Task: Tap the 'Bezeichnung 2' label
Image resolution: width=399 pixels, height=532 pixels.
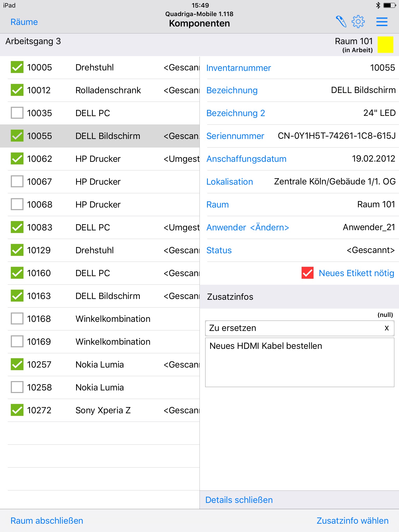Action: [236, 113]
